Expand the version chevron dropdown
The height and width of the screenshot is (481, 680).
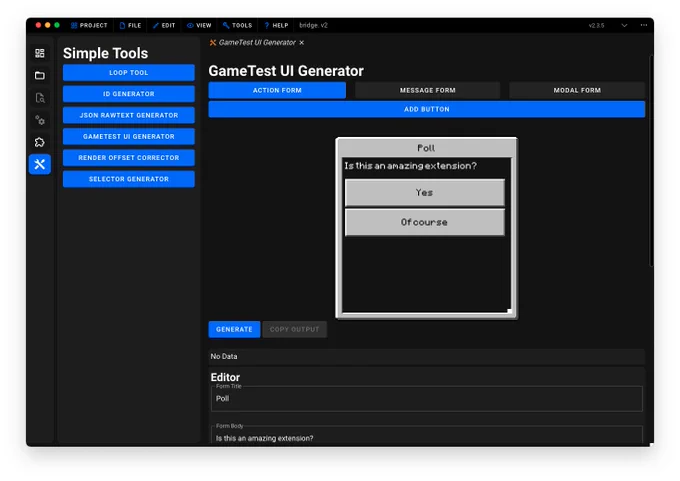624,25
